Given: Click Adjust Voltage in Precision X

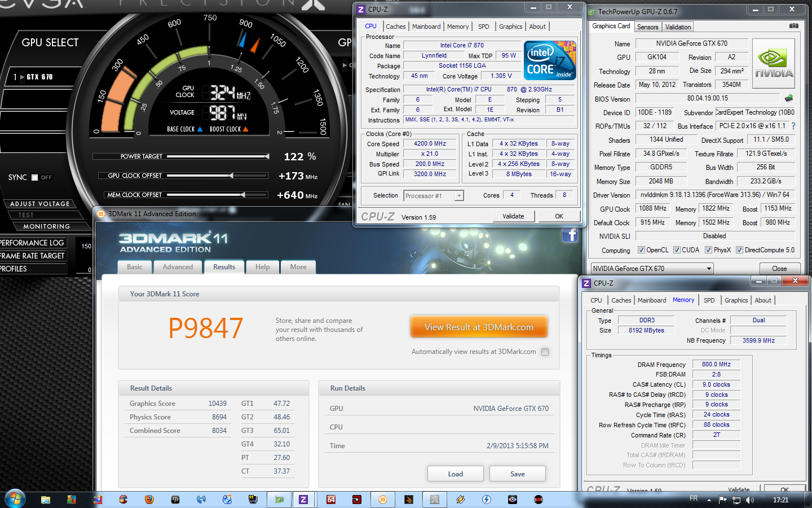Looking at the screenshot, I should coord(39,204).
